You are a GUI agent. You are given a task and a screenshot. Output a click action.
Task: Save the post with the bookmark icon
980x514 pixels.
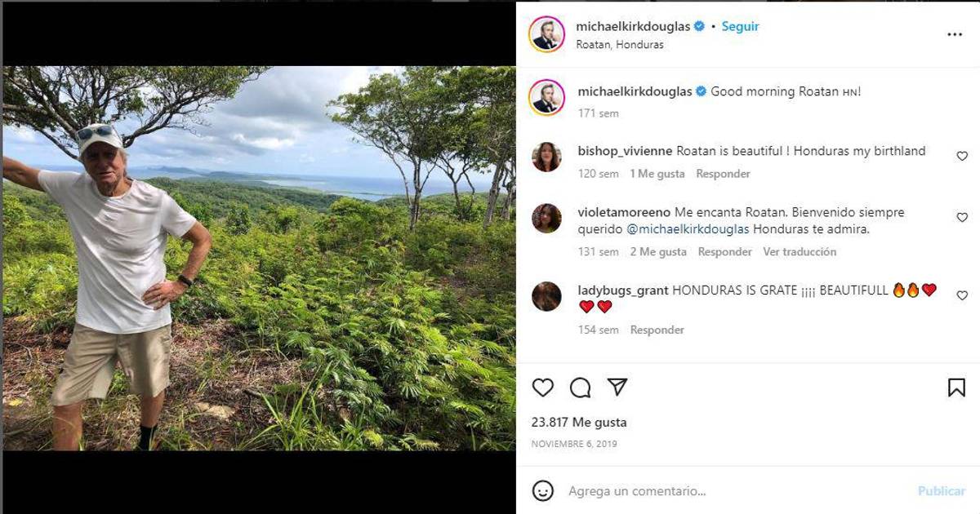click(956, 388)
